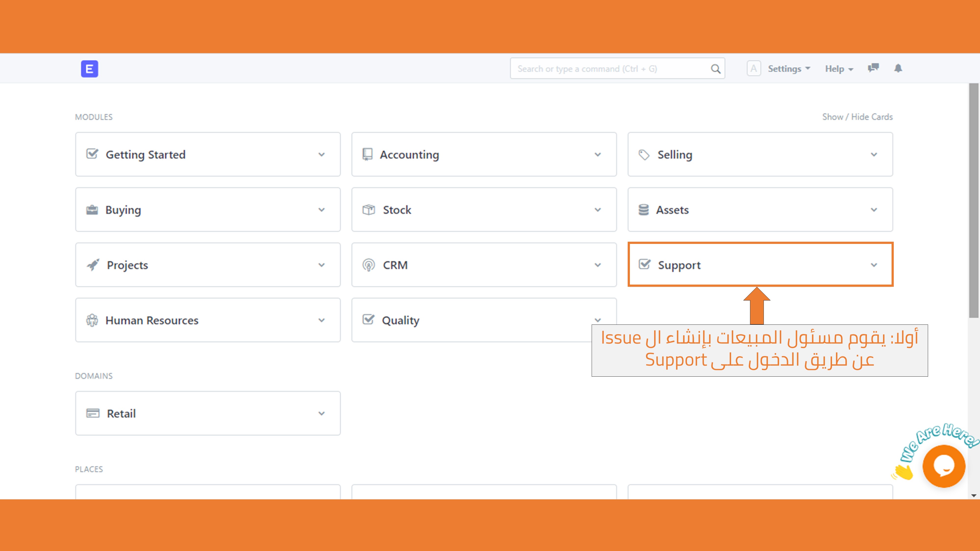
Task: Open the Selling module
Action: pos(760,154)
